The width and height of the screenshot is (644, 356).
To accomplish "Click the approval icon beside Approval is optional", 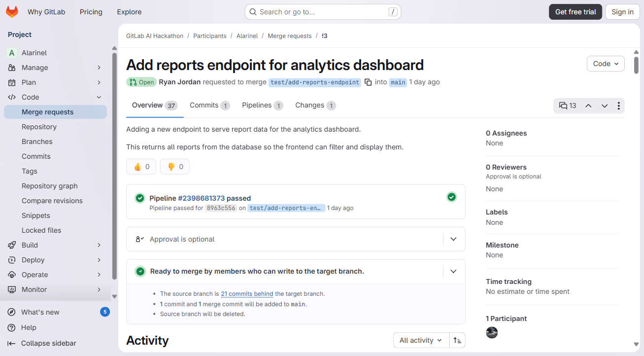I will coord(140,239).
